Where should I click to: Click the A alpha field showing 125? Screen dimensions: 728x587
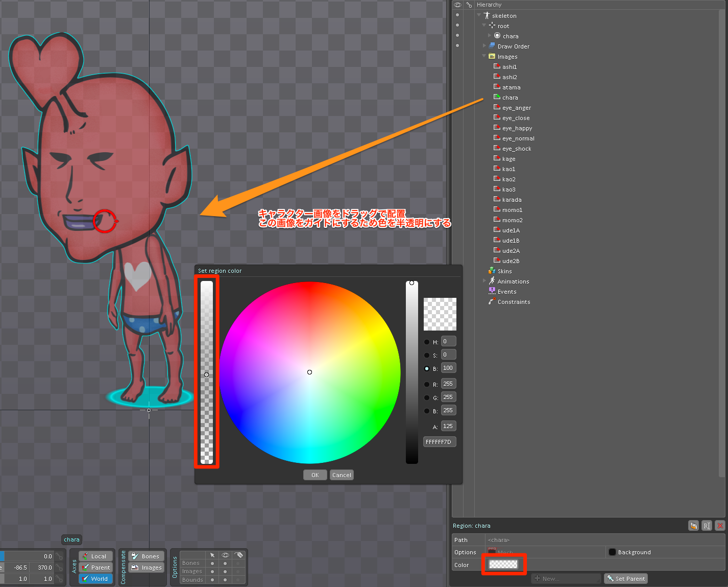tap(448, 426)
